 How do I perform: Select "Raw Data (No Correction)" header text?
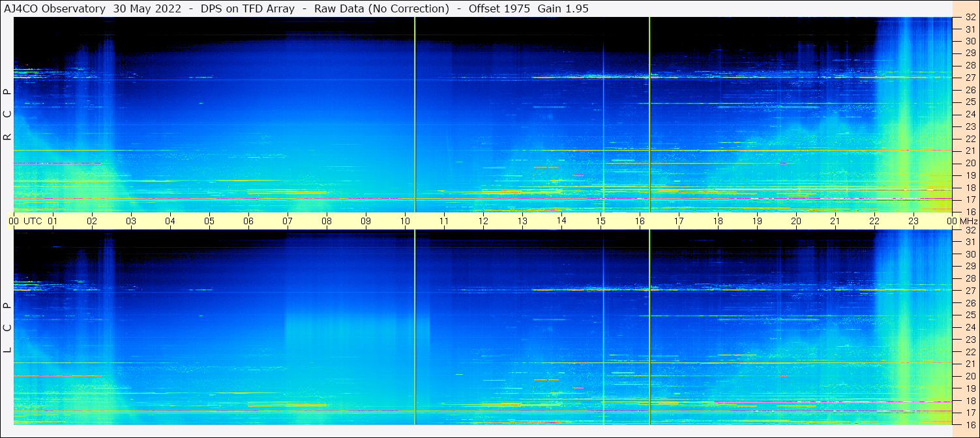pos(381,8)
